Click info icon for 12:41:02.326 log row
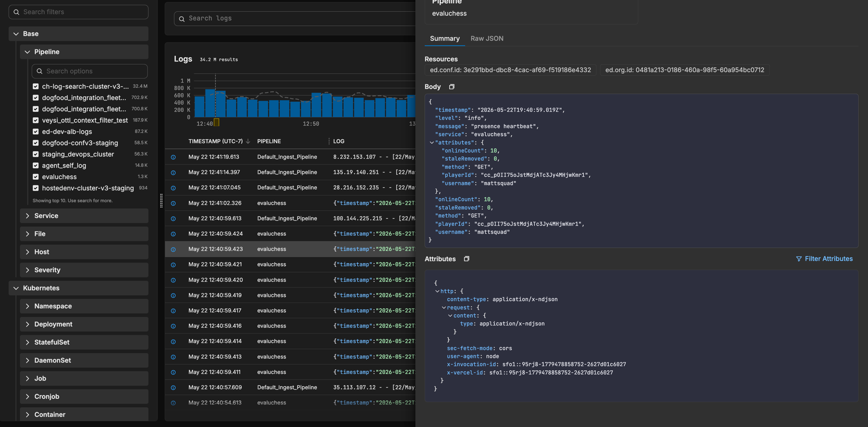Viewport: 868px width, 427px height. pos(173,203)
